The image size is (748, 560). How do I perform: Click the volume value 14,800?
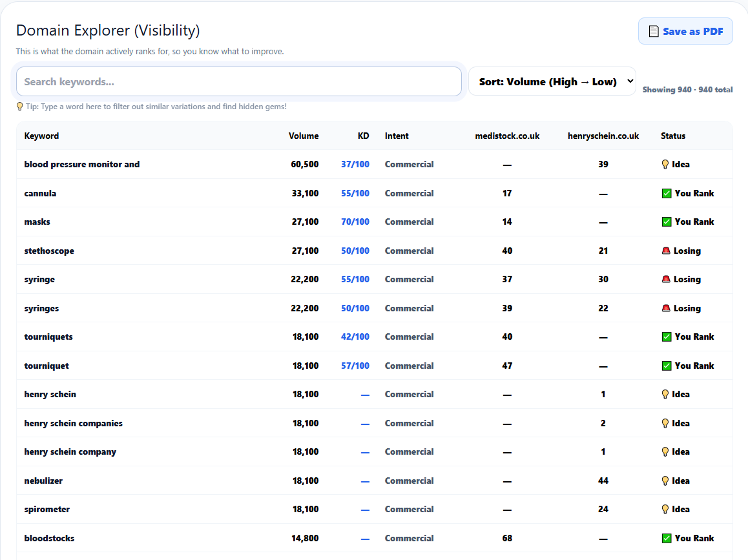[306, 538]
